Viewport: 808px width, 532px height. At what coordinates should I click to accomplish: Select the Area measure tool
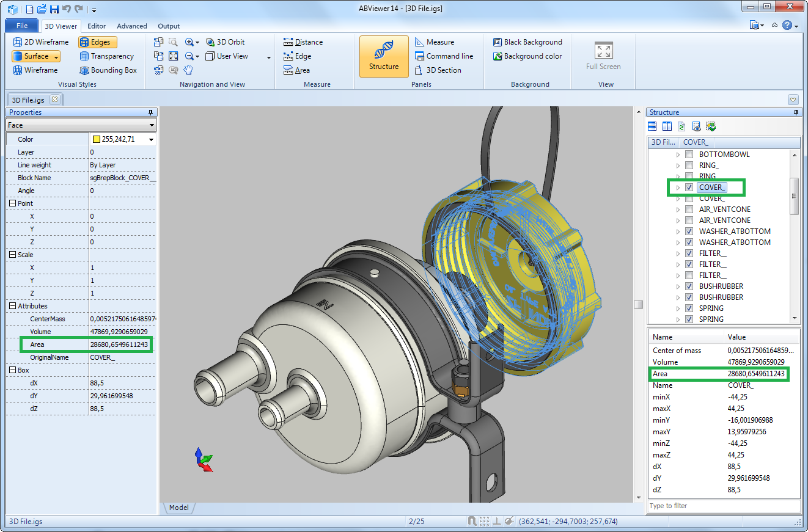tap(296, 70)
